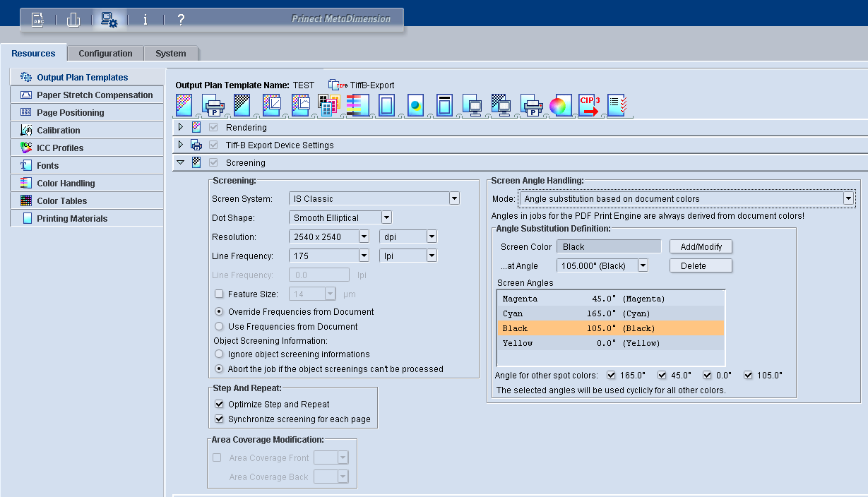Click the CIP3 export step icon
The height and width of the screenshot is (497, 868).
point(588,104)
